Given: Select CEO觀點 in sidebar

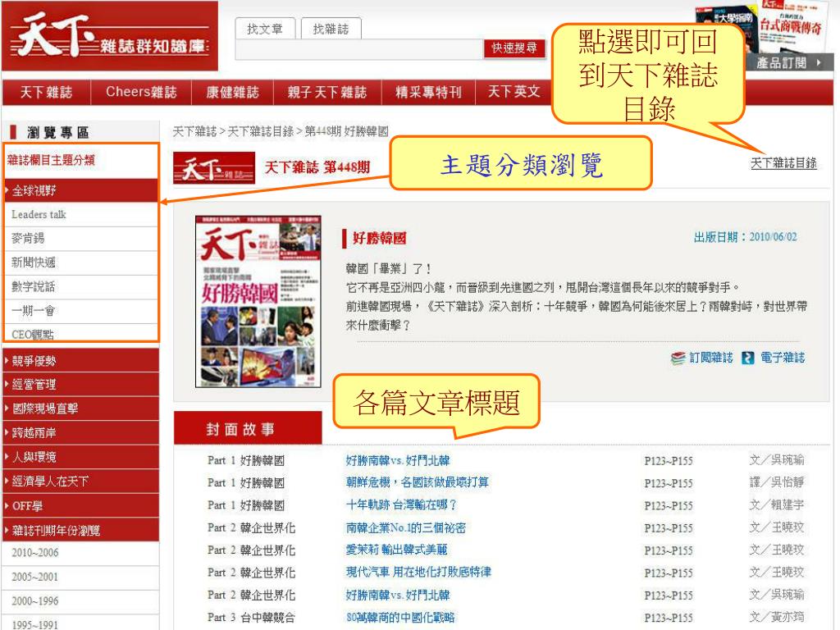Looking at the screenshot, I should pos(81,333).
